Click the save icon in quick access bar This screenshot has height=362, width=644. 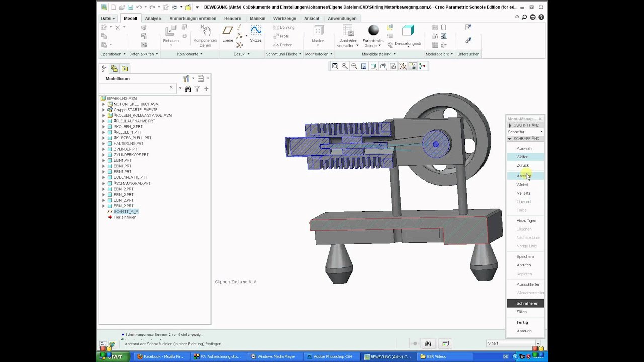[130, 7]
